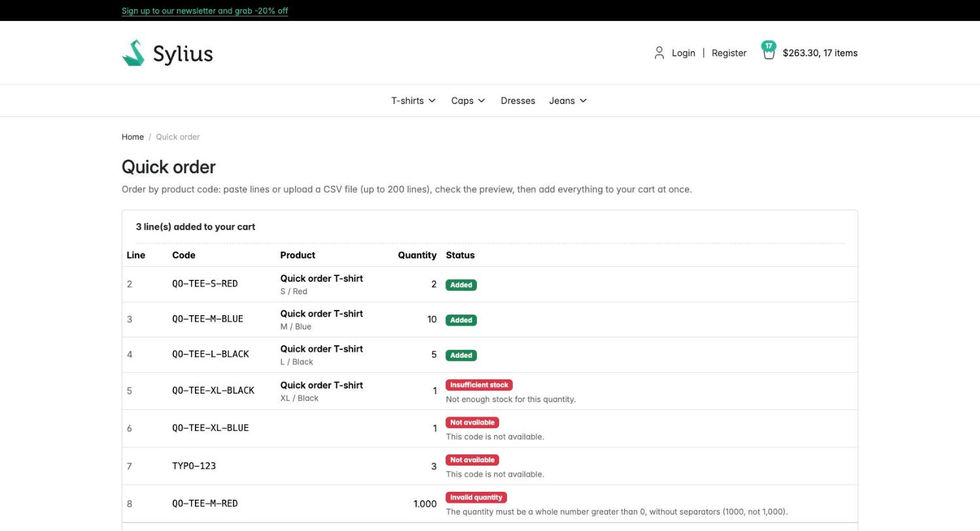Click the quantity 1.000 cell
Viewport: 980px width, 531px height.
click(425, 504)
